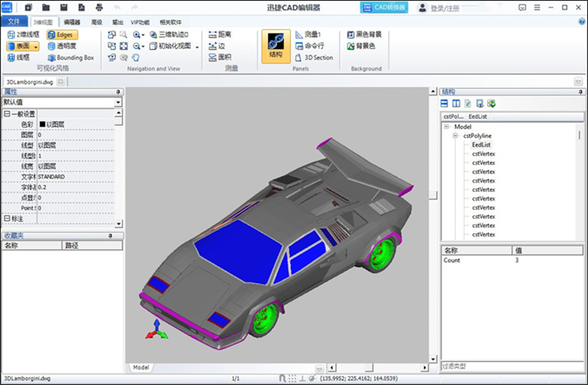Open the 表面 style dropdown arrow
Image resolution: width=588 pixels, height=385 pixels.
(36, 47)
